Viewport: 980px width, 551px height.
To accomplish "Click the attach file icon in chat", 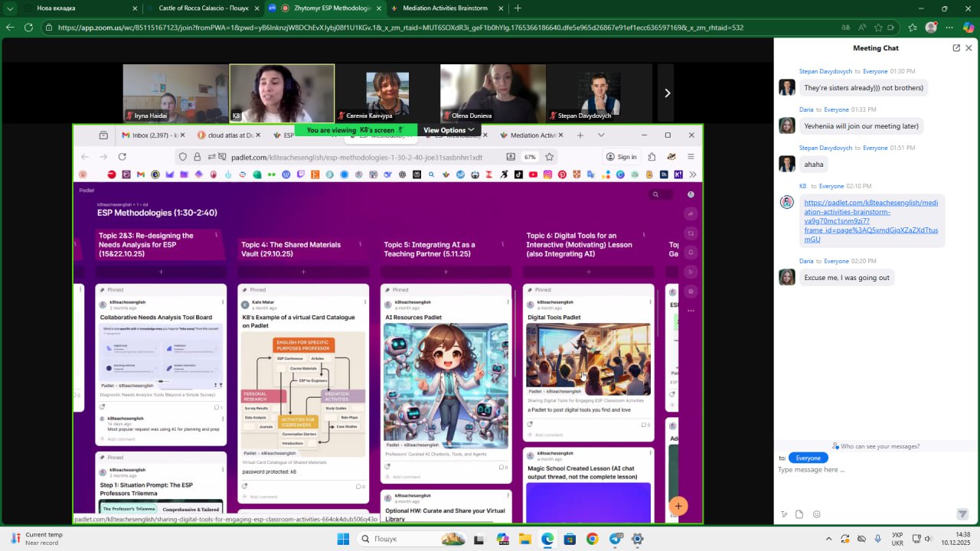I will click(799, 514).
